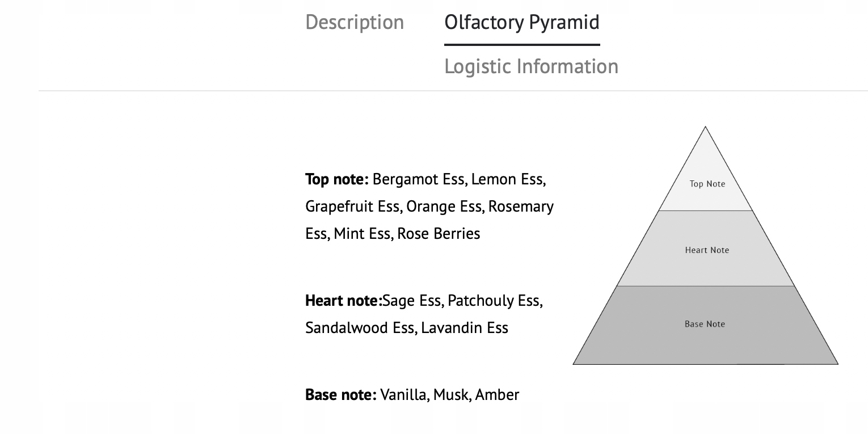Click the Top Note pyramid section
Image resolution: width=868 pixels, height=434 pixels.
tap(706, 182)
